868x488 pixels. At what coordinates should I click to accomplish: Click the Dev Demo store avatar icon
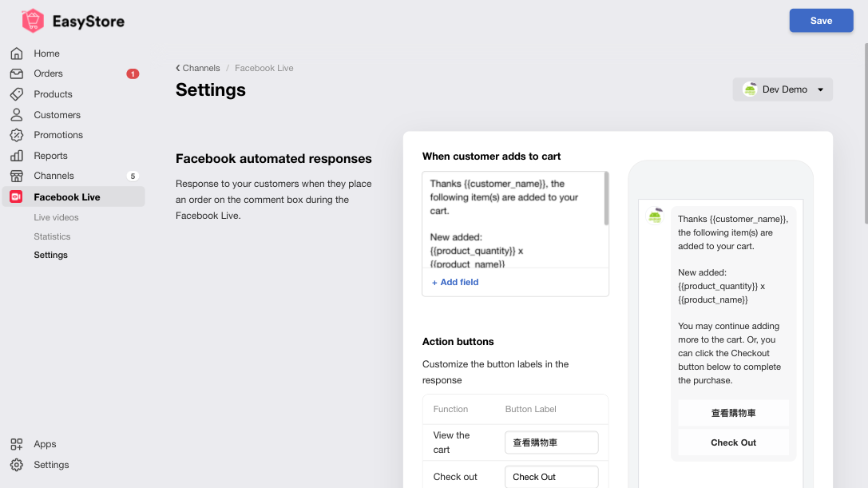click(x=750, y=89)
